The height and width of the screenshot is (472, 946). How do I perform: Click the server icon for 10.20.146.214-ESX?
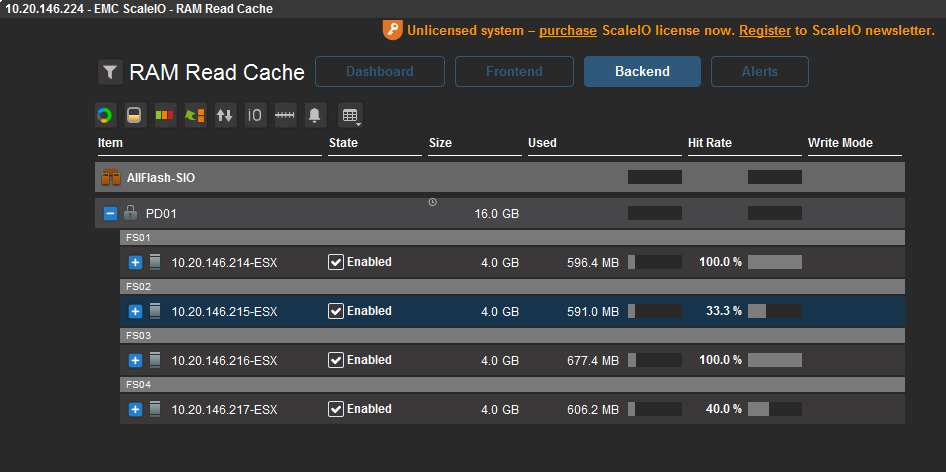[x=155, y=262]
